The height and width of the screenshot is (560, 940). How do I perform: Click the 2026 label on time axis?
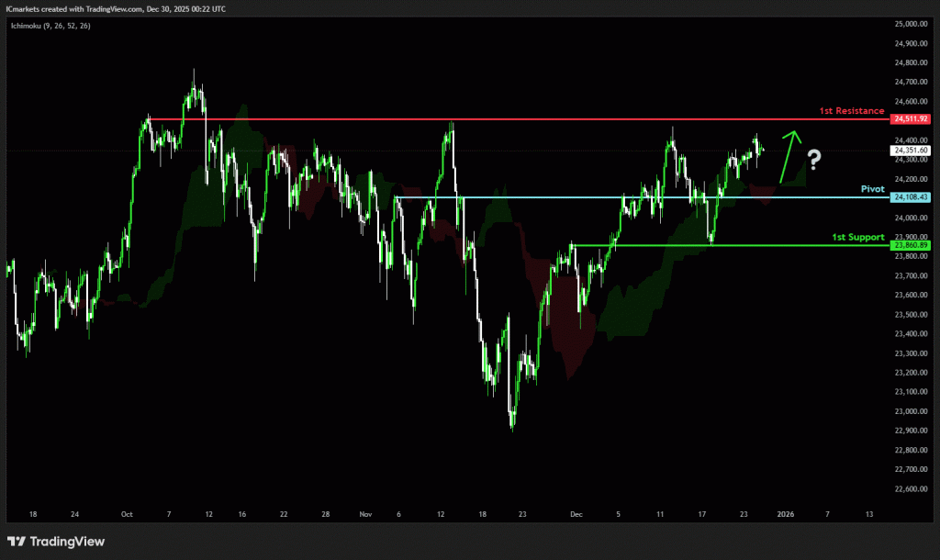[x=785, y=515]
